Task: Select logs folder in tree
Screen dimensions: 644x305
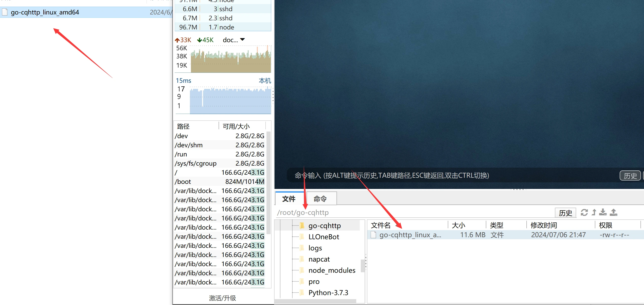Action: click(x=315, y=248)
